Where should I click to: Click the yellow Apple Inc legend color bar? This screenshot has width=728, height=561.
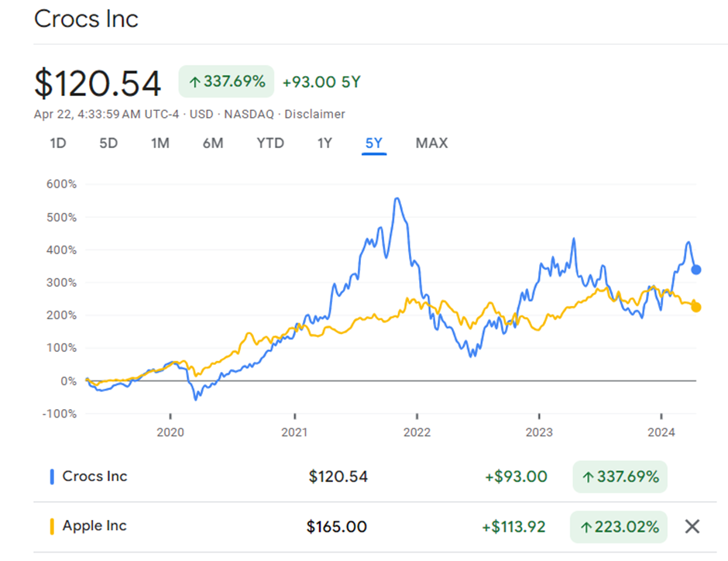click(x=52, y=527)
